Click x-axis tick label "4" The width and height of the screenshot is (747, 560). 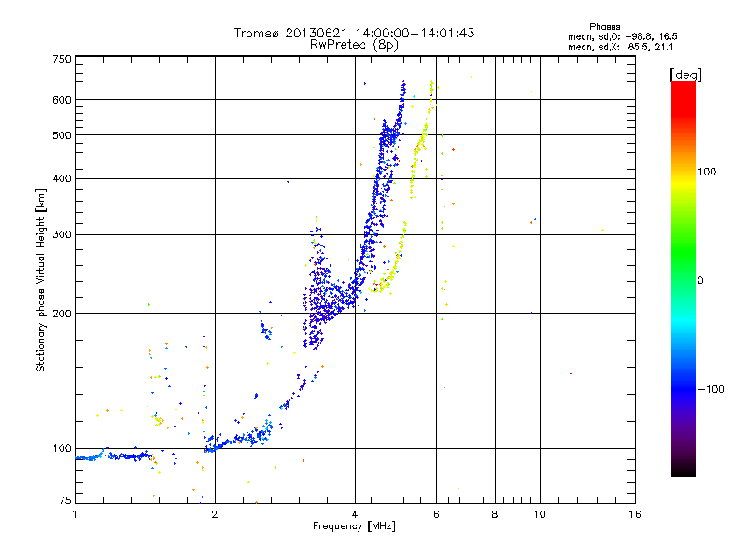pos(355,514)
